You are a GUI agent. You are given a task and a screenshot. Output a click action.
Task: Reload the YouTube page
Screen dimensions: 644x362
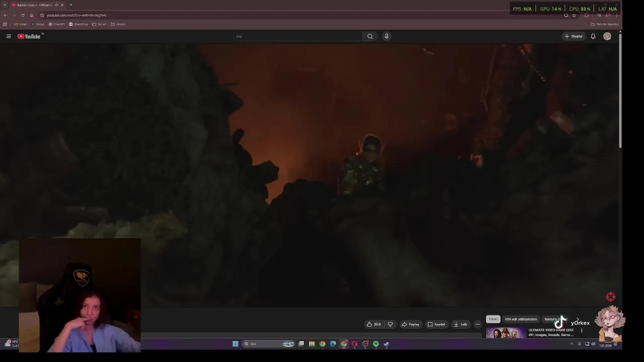(23, 15)
